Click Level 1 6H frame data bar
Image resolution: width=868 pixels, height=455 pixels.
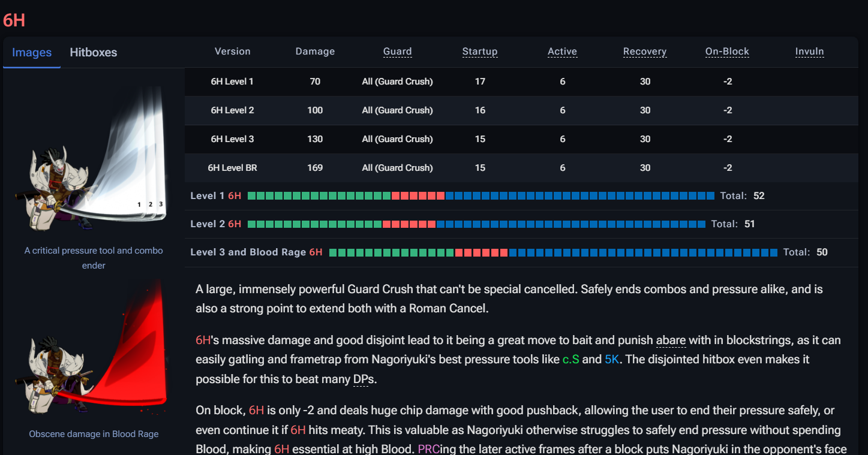[481, 196]
